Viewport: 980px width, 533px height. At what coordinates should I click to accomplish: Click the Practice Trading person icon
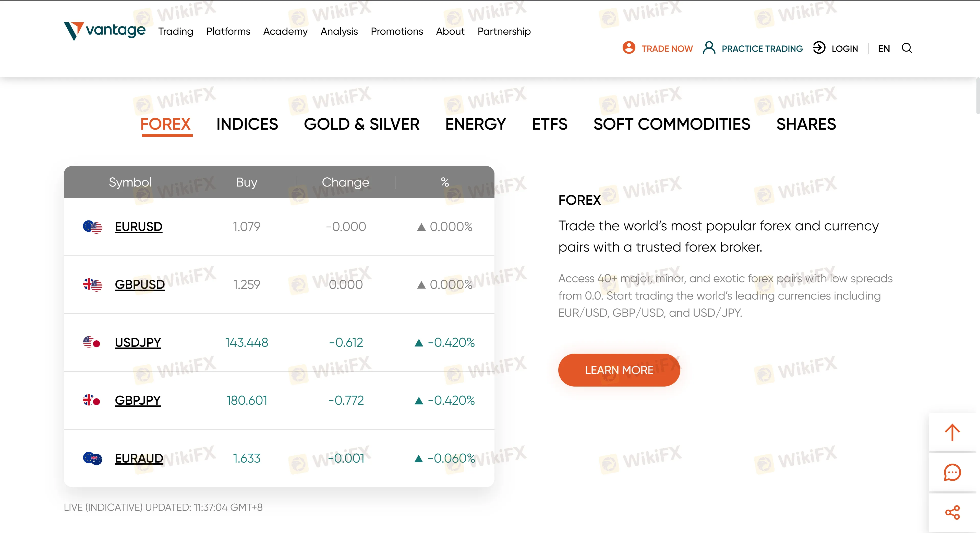[709, 48]
